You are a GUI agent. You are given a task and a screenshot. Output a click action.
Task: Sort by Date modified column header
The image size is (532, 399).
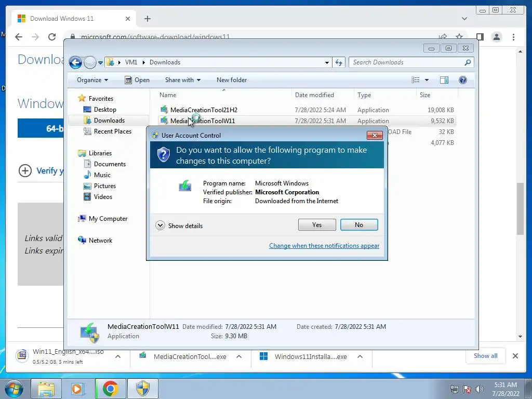[323, 95]
